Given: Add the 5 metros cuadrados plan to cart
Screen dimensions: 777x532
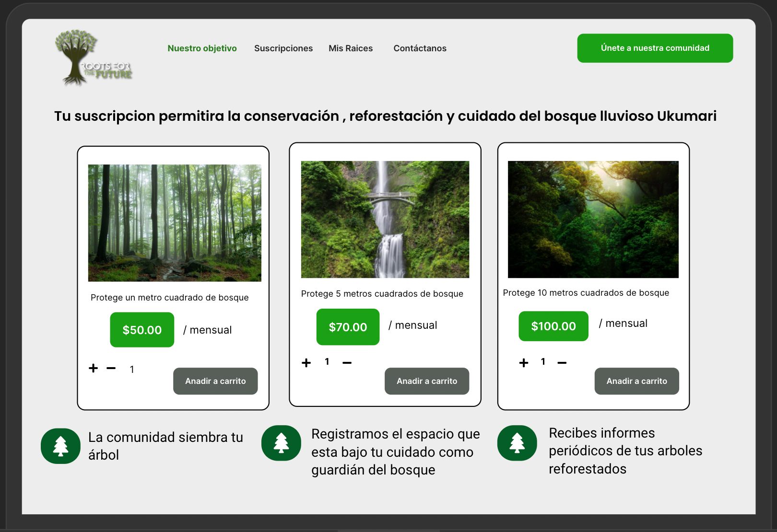Looking at the screenshot, I should (427, 381).
